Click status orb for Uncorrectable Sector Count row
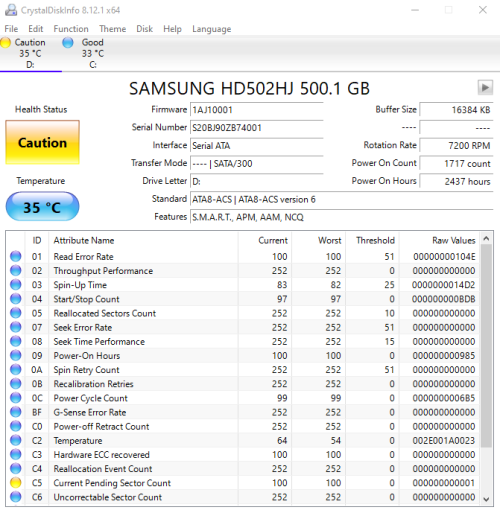 click(16, 497)
